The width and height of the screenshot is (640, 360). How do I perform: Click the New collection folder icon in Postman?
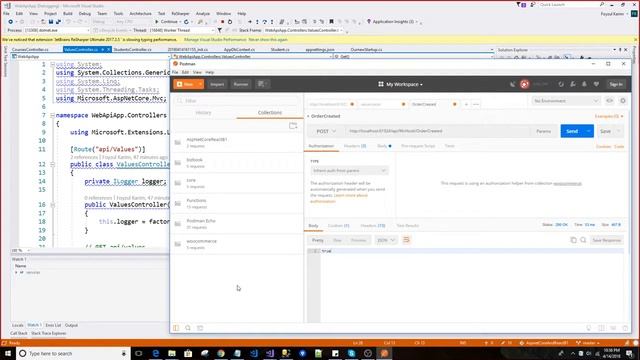point(293,126)
